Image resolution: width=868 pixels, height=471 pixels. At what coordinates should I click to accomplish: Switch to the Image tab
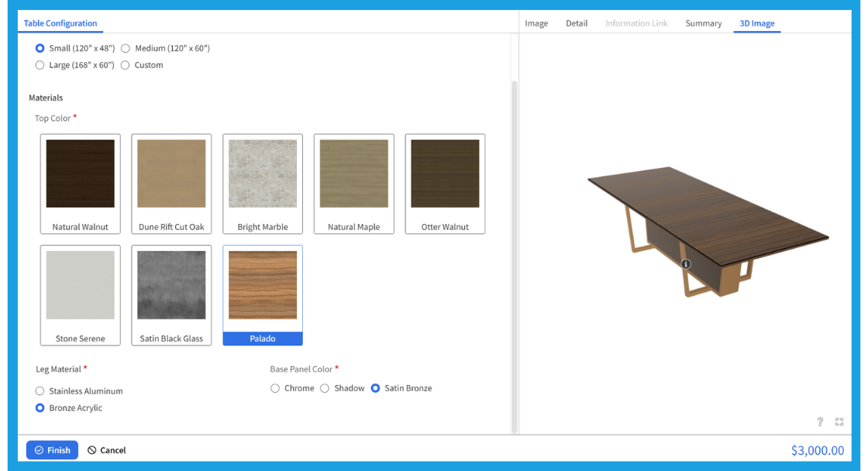point(536,23)
